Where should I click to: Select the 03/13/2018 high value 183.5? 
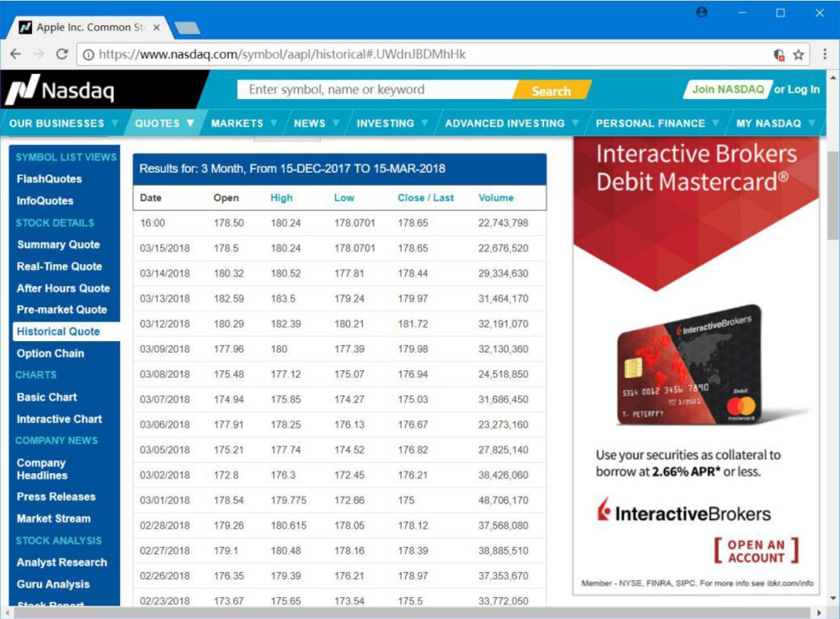283,299
